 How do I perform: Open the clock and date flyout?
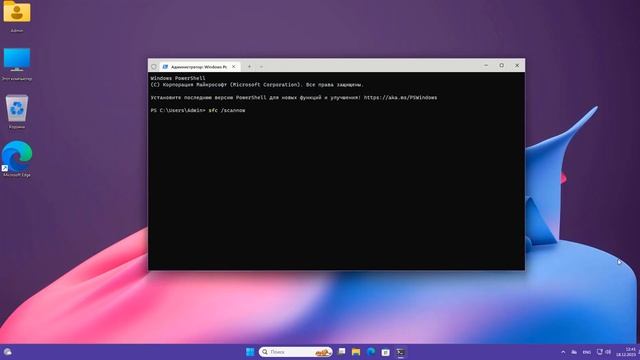tap(627, 352)
